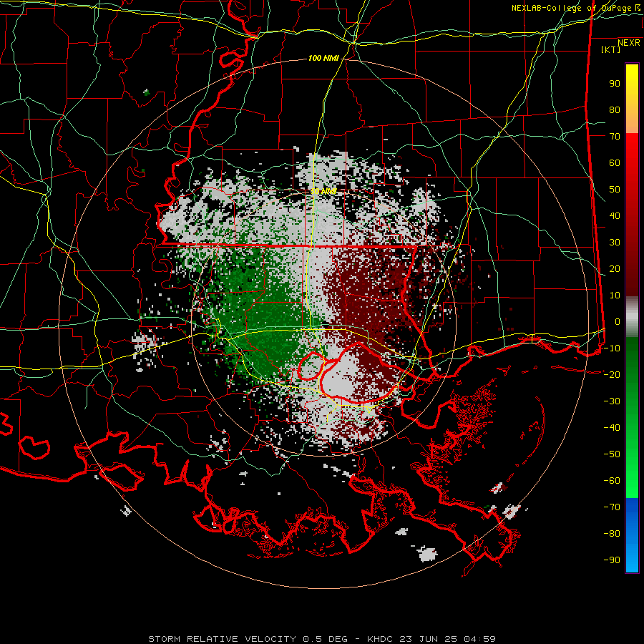
Task: Click the positive 20 scale value
Action: click(x=615, y=269)
